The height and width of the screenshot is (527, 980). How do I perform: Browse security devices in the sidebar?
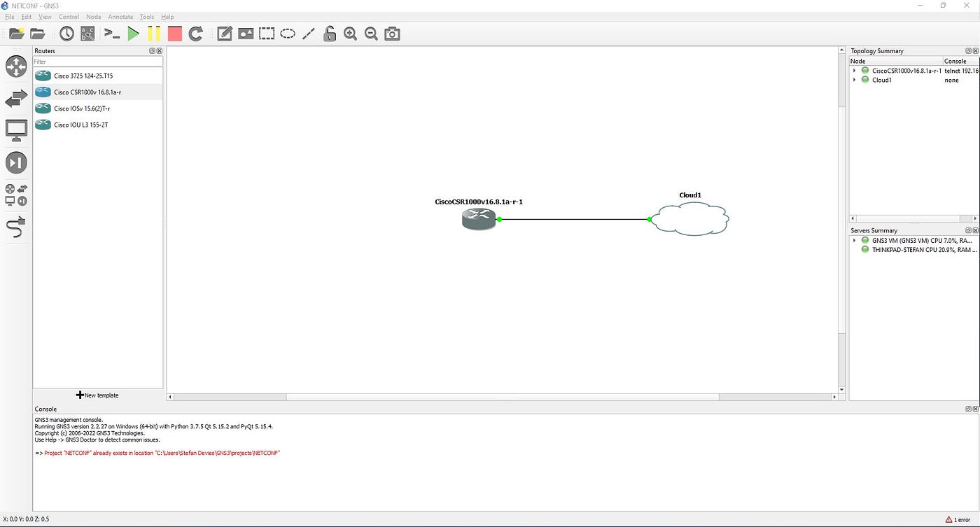(x=16, y=163)
